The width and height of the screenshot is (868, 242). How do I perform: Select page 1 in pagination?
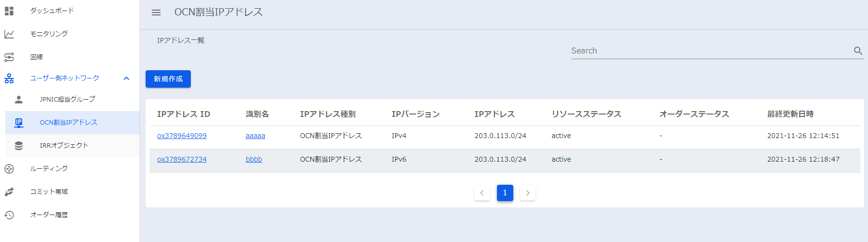click(505, 193)
